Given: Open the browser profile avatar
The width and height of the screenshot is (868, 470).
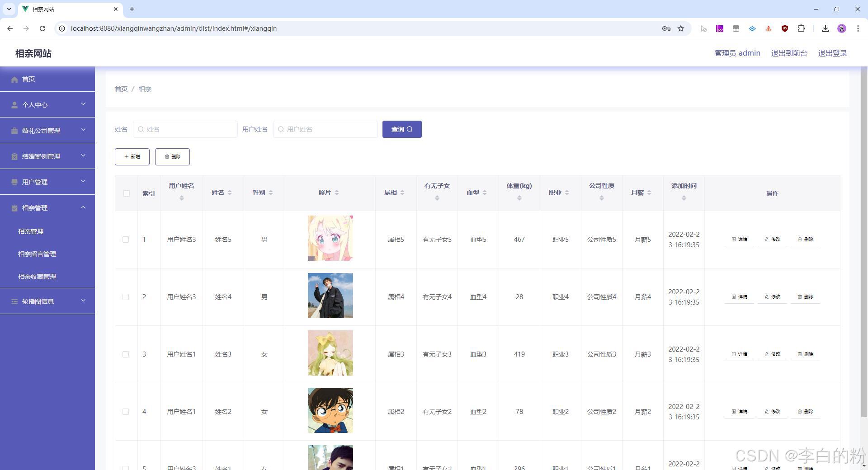Looking at the screenshot, I should coord(842,28).
